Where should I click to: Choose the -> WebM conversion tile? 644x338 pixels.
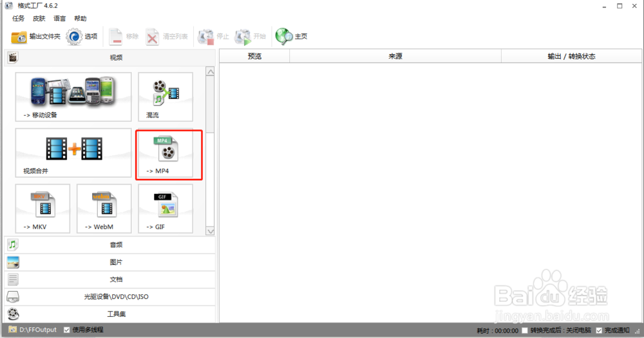(104, 209)
